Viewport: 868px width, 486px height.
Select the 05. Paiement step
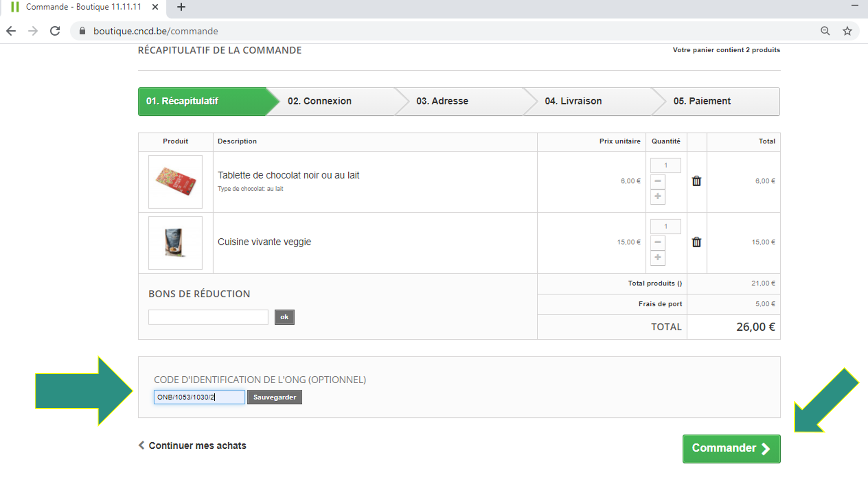point(702,101)
